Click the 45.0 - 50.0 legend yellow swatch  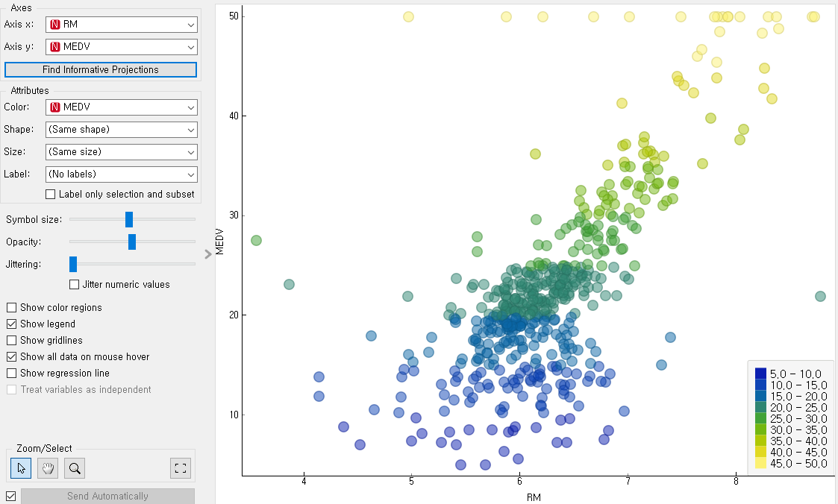pyautogui.click(x=760, y=463)
